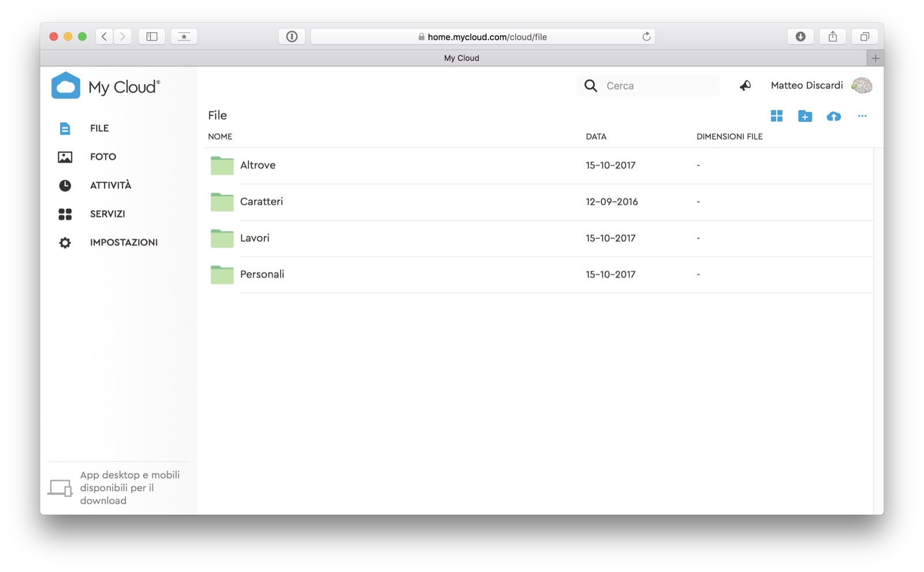Open the Safari share menu
The image size is (924, 572).
tap(833, 36)
